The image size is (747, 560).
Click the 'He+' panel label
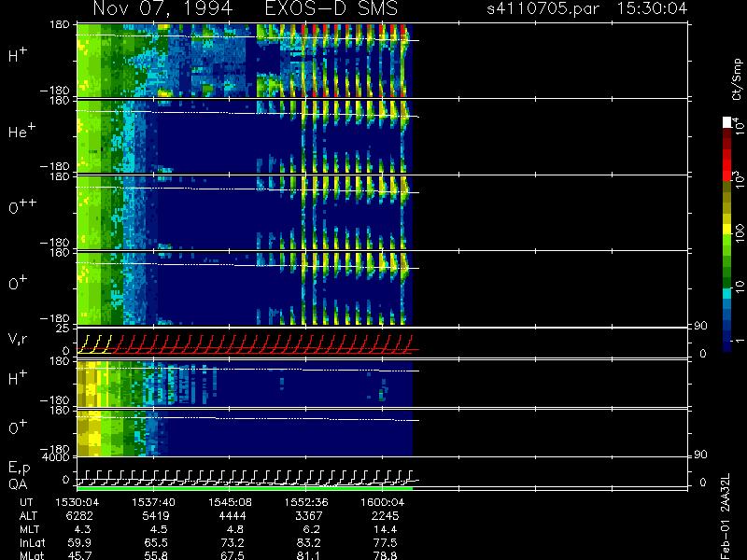click(21, 131)
